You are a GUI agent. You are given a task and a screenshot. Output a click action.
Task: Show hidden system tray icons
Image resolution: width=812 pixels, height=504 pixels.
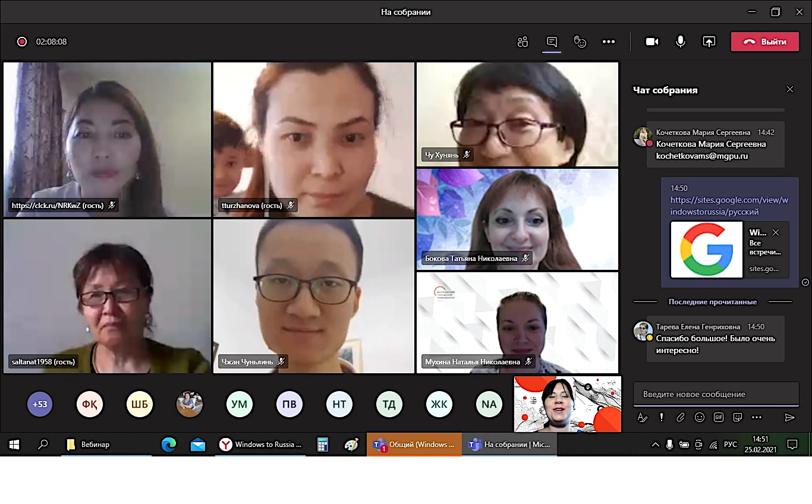pos(656,445)
